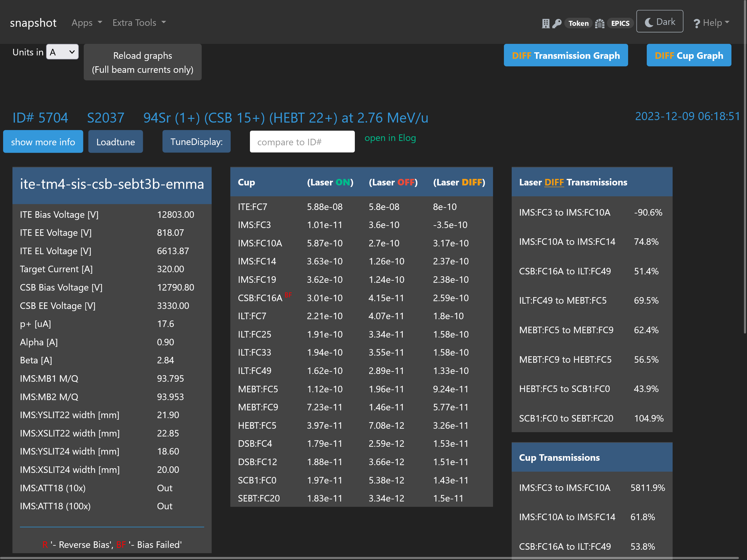Click the TuneDisplay button

[196, 142]
